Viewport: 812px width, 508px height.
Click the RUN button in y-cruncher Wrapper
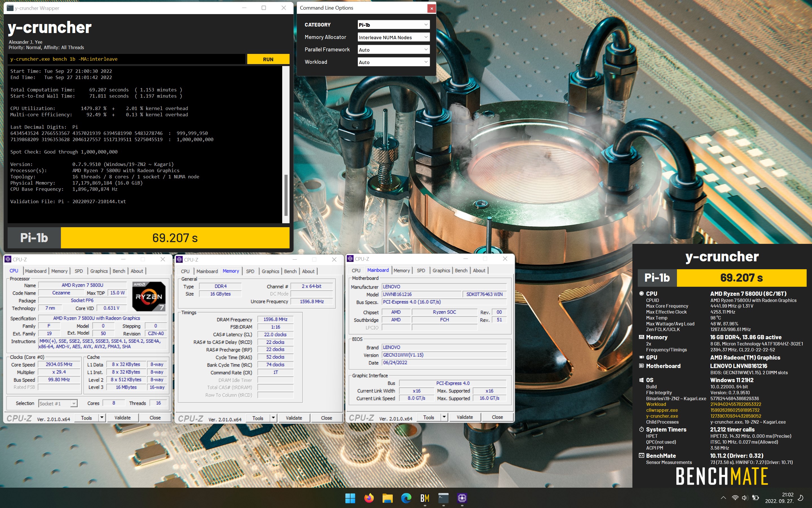click(x=268, y=59)
